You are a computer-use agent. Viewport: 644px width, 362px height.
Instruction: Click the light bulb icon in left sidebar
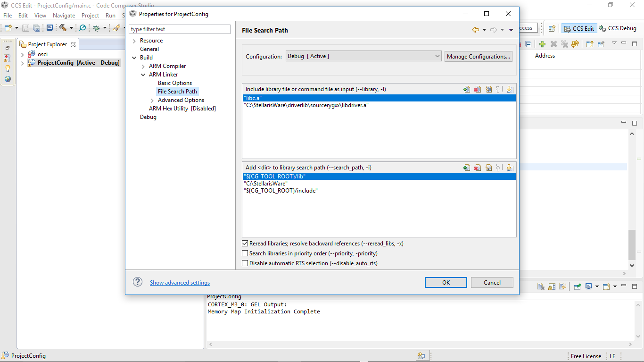[x=8, y=68]
